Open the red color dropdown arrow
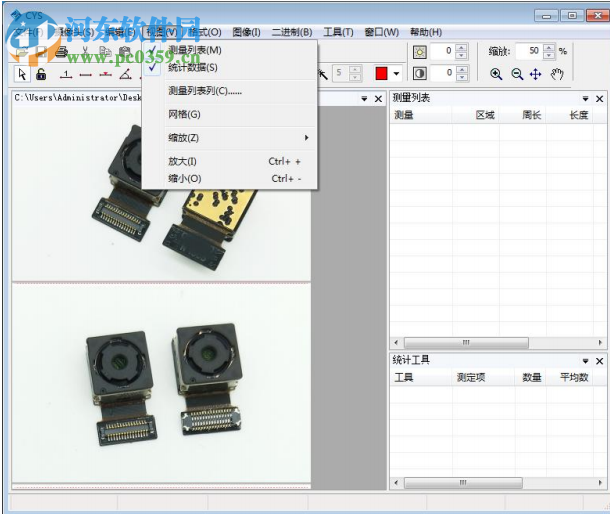The width and height of the screenshot is (610, 514). tap(397, 74)
